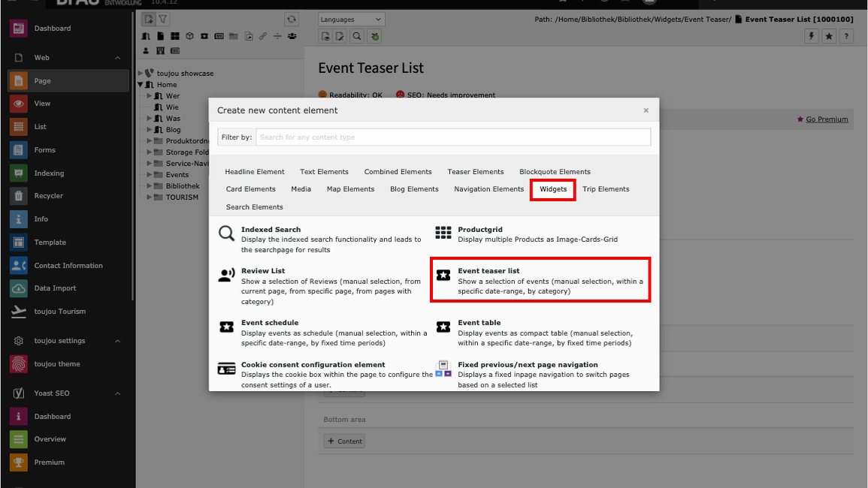
Task: Click the bookmark star icon
Action: point(829,36)
